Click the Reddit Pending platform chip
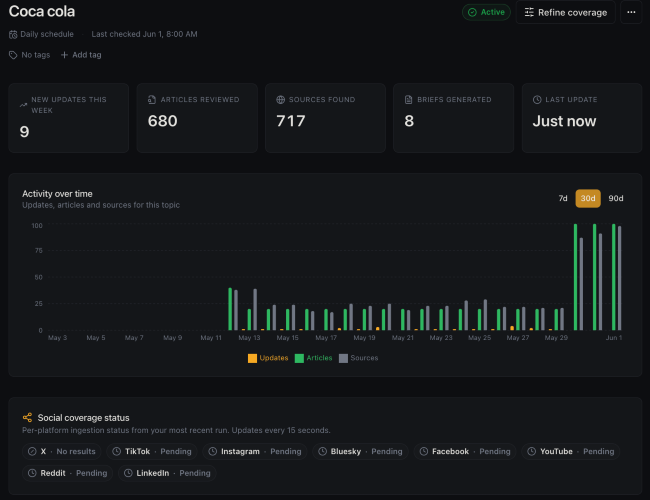The width and height of the screenshot is (650, 500). (67, 473)
